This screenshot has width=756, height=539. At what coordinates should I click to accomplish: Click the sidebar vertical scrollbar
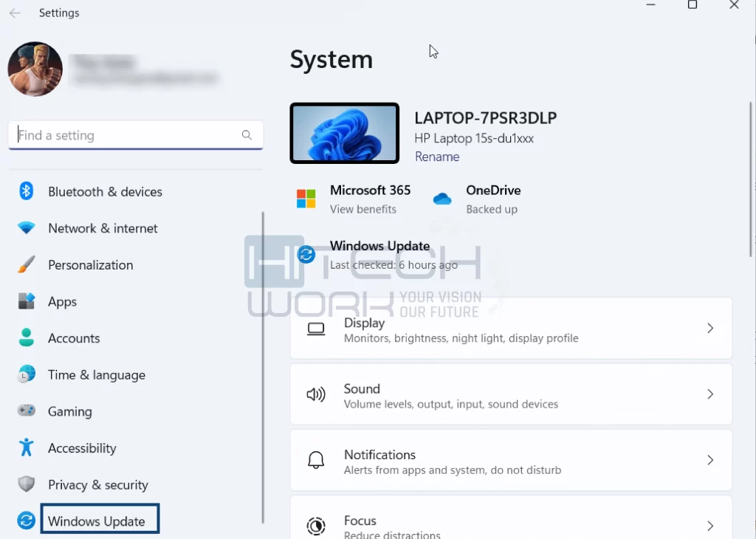(x=263, y=368)
